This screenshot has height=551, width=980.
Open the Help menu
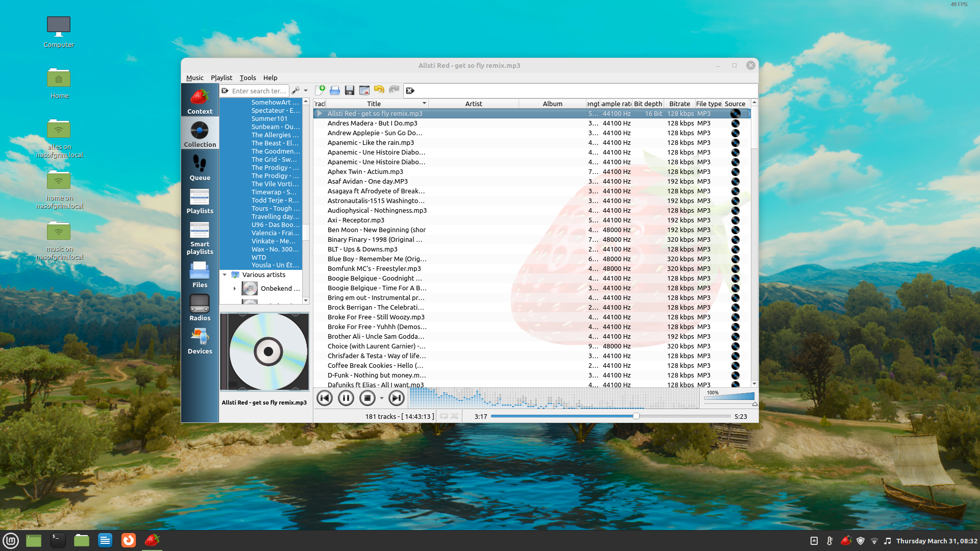[270, 78]
